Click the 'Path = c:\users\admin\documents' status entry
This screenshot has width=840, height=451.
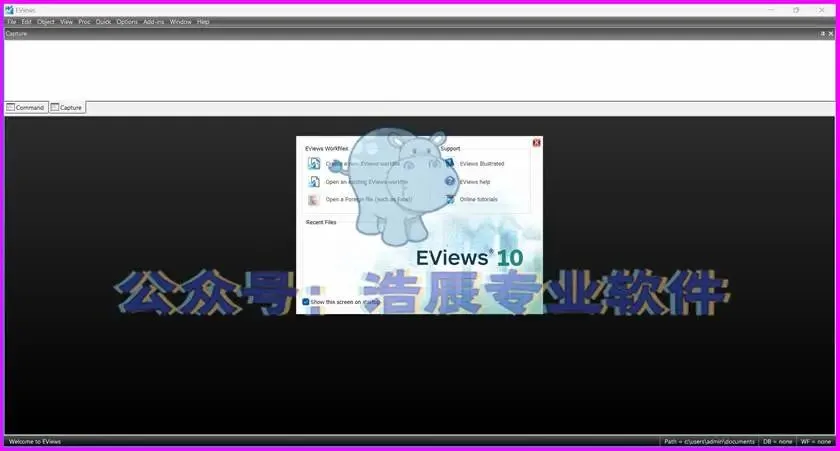(709, 442)
